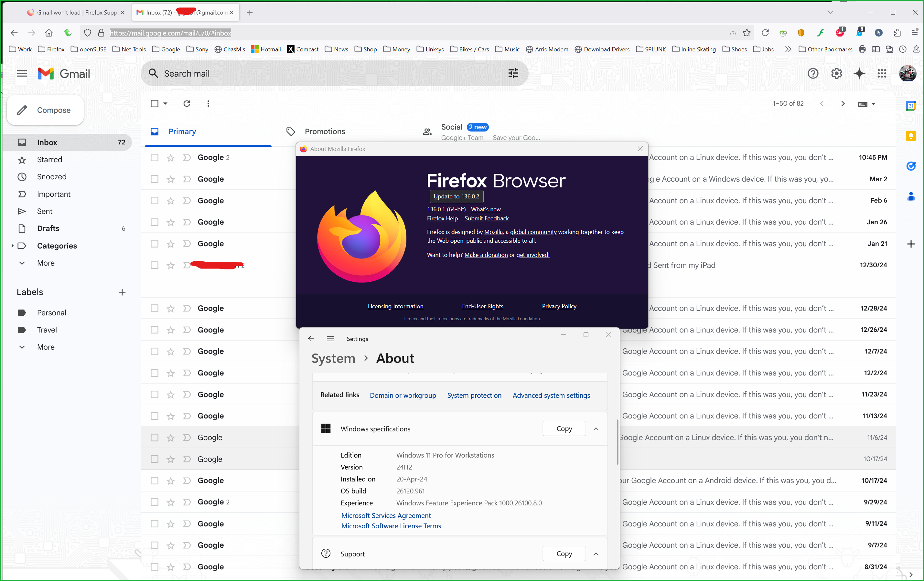This screenshot has height=581, width=924.
Task: Open Advanced system settings link
Action: click(x=551, y=396)
